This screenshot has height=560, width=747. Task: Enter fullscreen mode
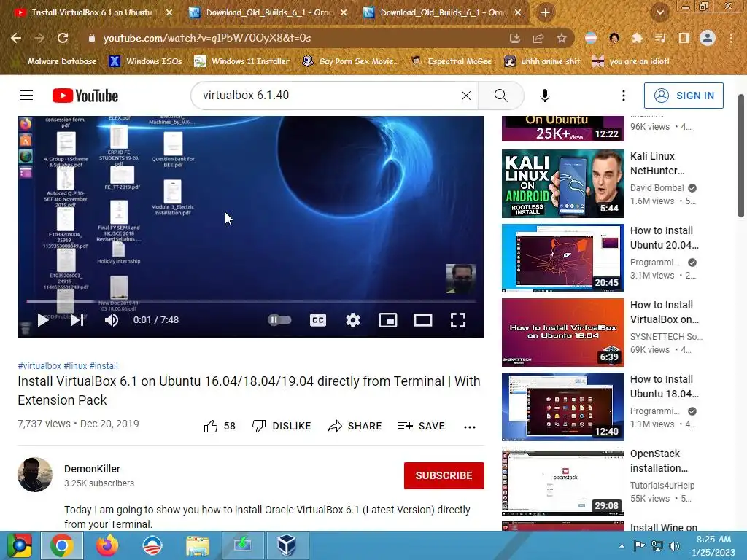458,320
